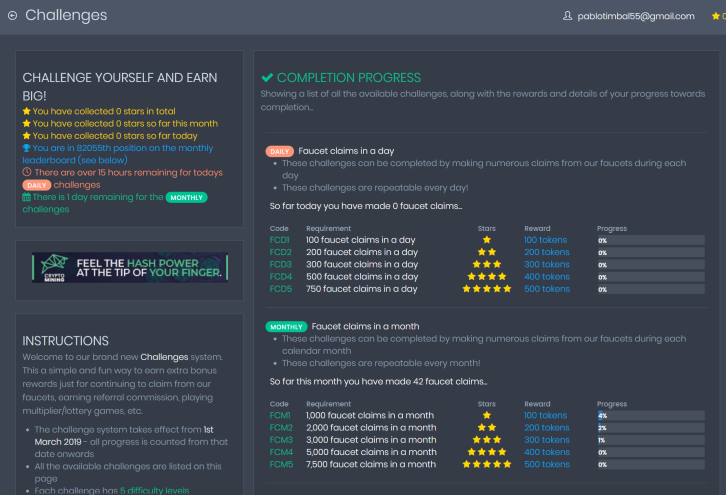
Task: Click the two stars in the FCM2 row
Action: [487, 427]
